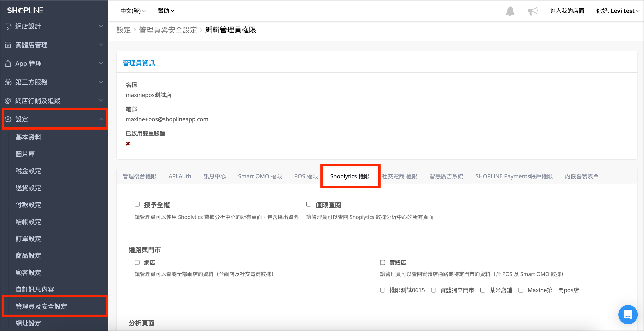The width and height of the screenshot is (644, 331).
Task: Open 顧客設定 in the sidebar
Action: [28, 272]
